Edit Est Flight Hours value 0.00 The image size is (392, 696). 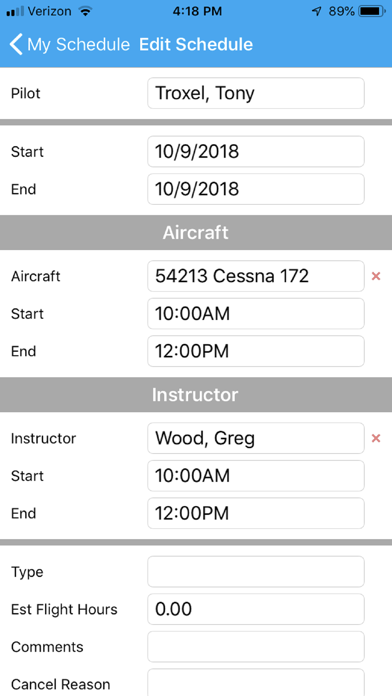click(256, 609)
